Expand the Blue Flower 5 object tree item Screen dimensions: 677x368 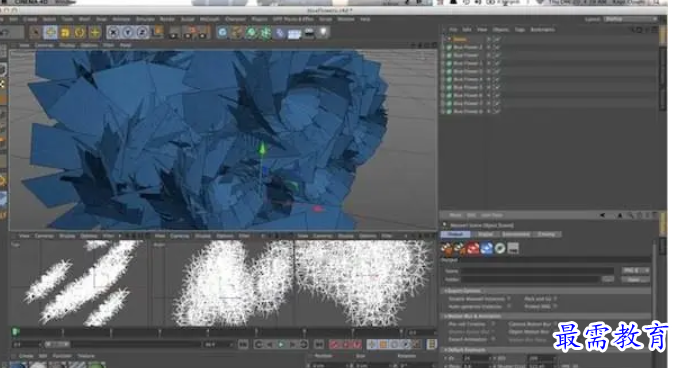[444, 87]
